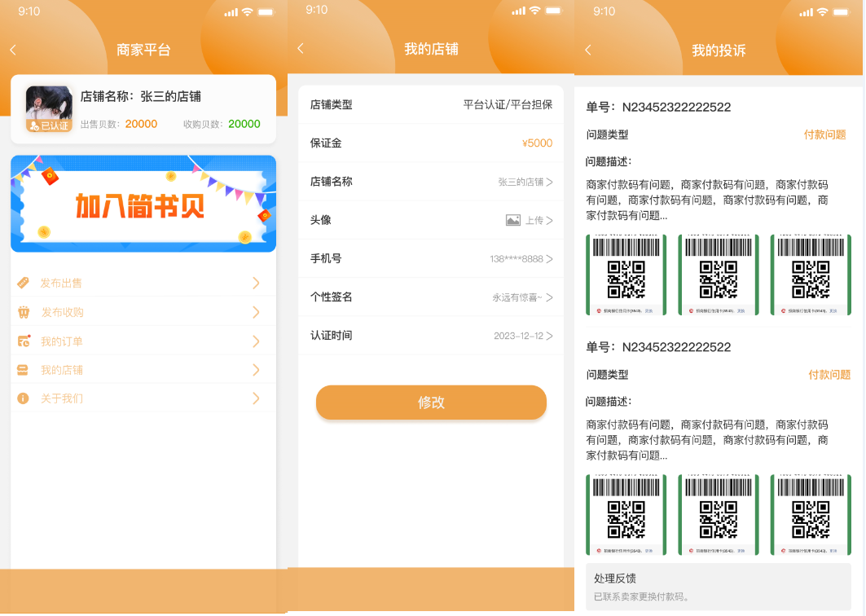Open the 我的店铺 menu entry
This screenshot has height=616, width=866.
click(x=143, y=370)
